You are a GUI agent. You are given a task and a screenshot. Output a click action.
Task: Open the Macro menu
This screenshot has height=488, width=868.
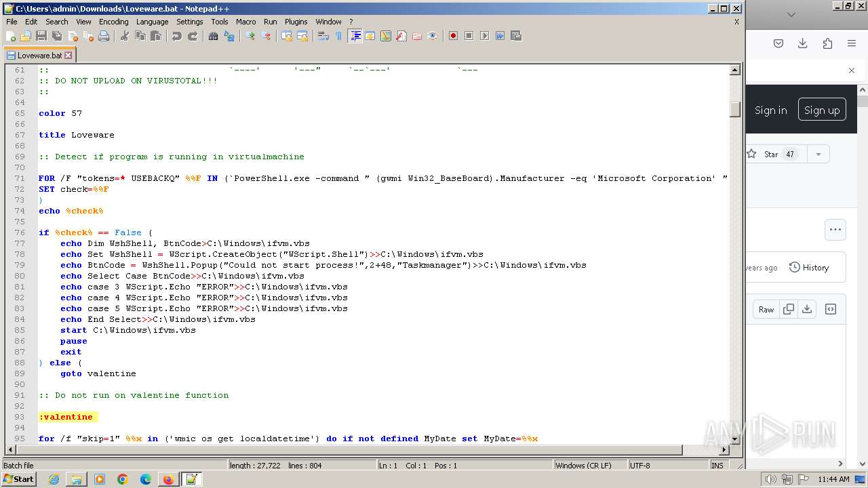pos(245,22)
